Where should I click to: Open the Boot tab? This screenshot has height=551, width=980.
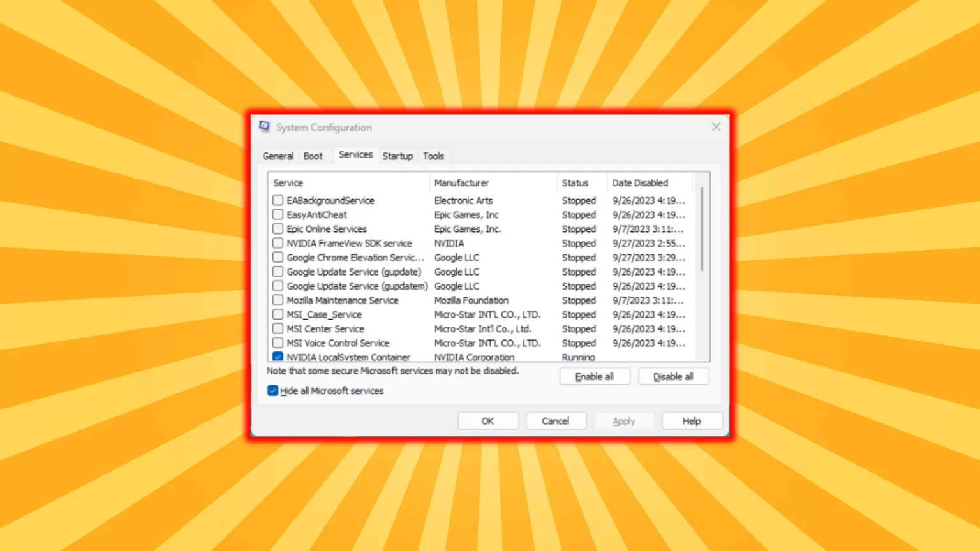click(x=313, y=156)
